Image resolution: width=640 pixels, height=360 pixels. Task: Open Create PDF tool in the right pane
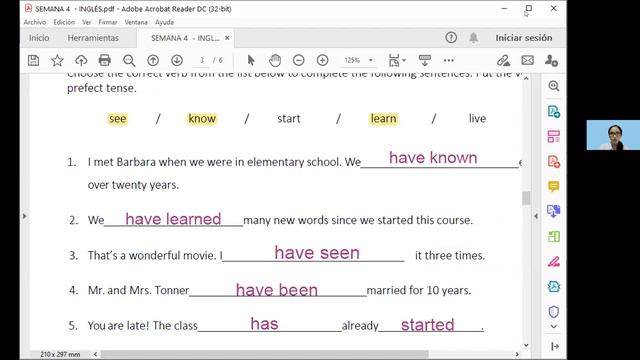(554, 162)
